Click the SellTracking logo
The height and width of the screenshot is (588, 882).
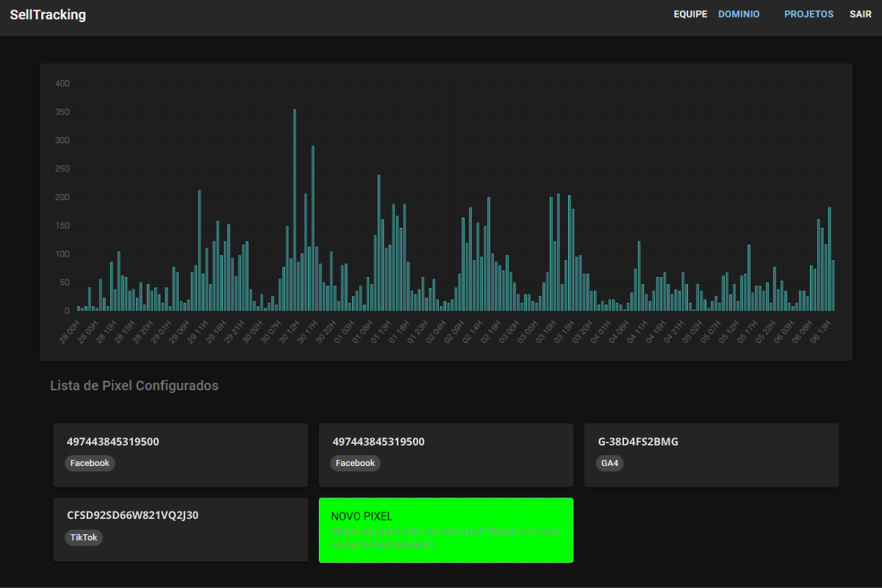click(48, 15)
